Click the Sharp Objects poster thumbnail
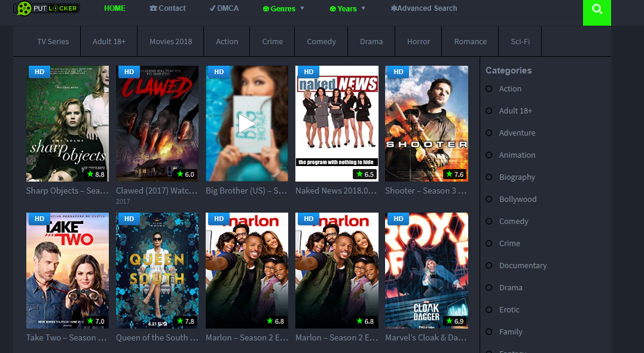The height and width of the screenshot is (353, 644). click(x=68, y=124)
